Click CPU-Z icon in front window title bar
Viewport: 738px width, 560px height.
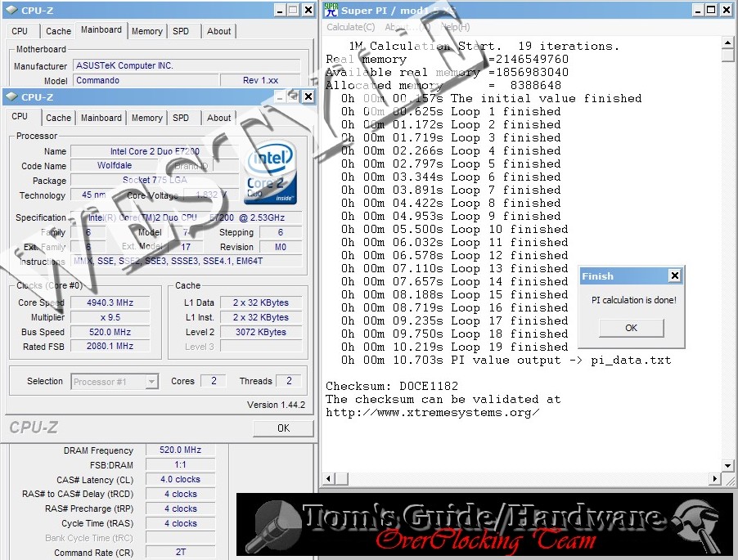[x=12, y=97]
